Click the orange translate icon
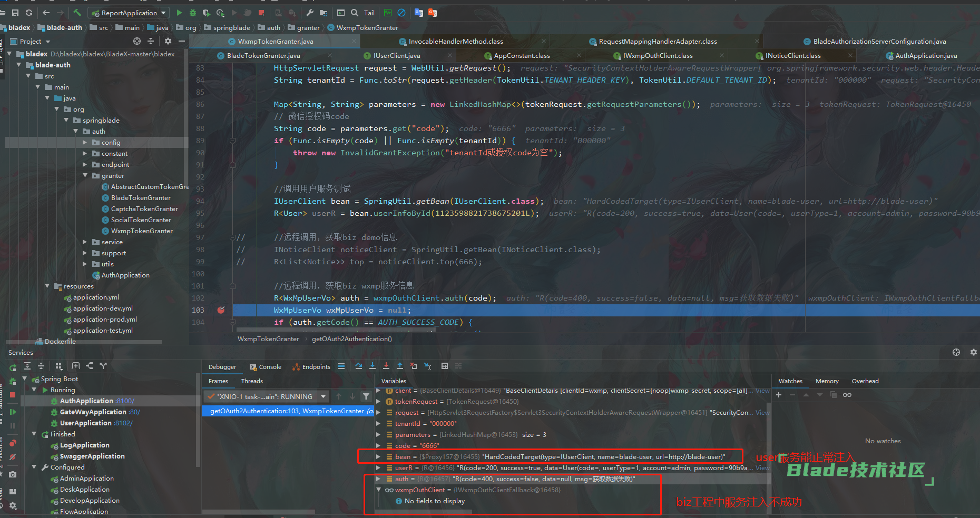The width and height of the screenshot is (980, 518). tap(433, 13)
